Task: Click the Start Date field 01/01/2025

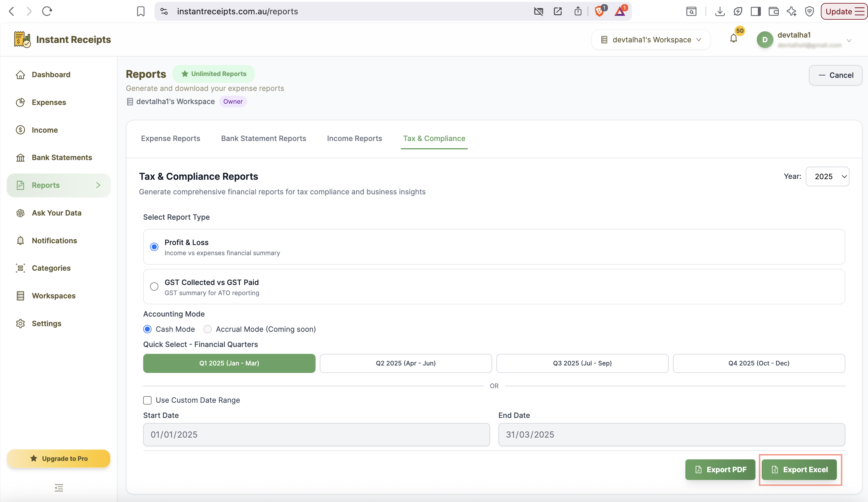Action: pyautogui.click(x=316, y=435)
